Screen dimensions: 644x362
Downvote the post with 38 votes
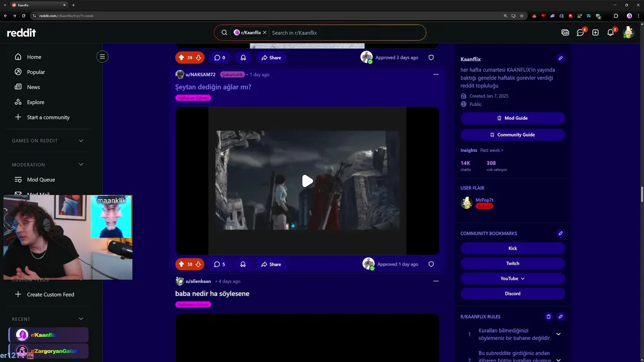coord(198,264)
